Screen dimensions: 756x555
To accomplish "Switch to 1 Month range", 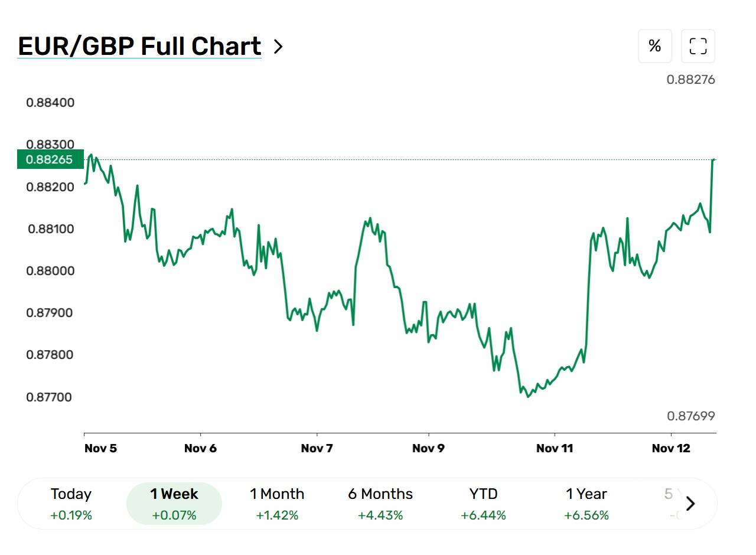I will [x=277, y=504].
